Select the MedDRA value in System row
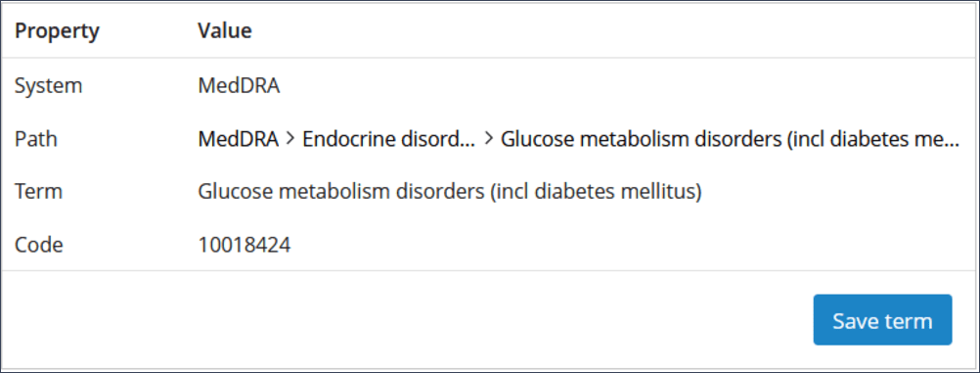The width and height of the screenshot is (980, 373). coord(239,86)
